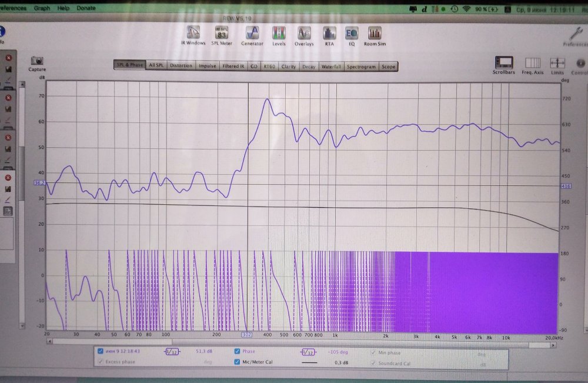Toggle the Mic/Meter Cal trace checkbox
Image resolution: width=588 pixels, height=383 pixels.
click(x=237, y=362)
